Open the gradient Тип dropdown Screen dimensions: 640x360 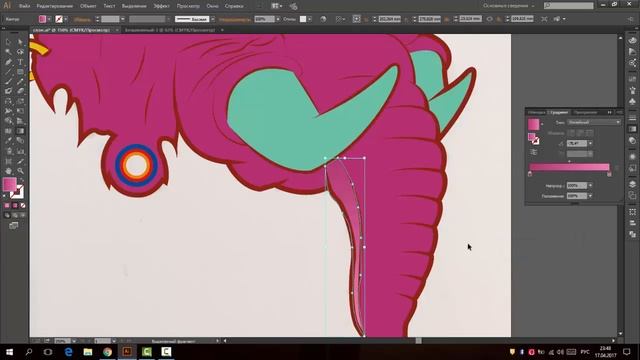594,122
